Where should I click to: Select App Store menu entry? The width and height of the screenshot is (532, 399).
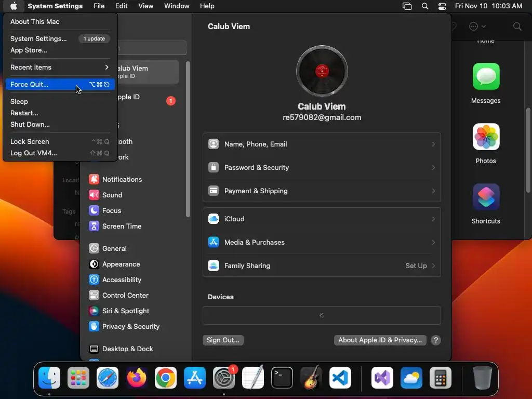point(60,50)
